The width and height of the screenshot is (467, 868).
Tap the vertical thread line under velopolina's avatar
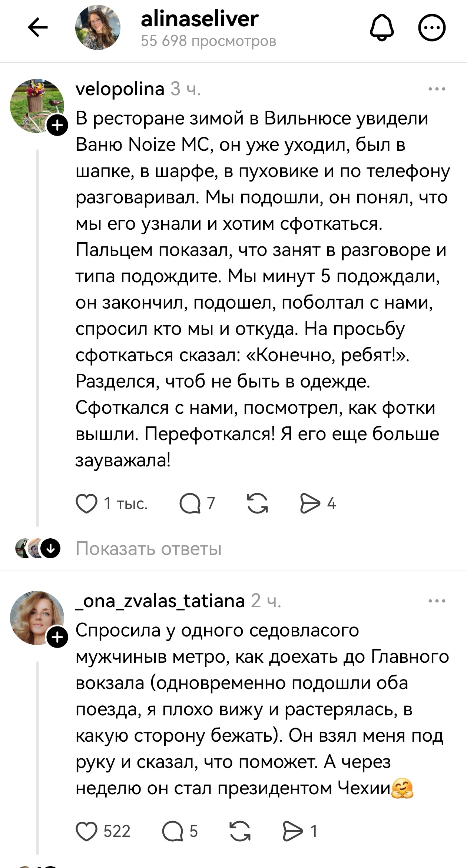(37, 333)
